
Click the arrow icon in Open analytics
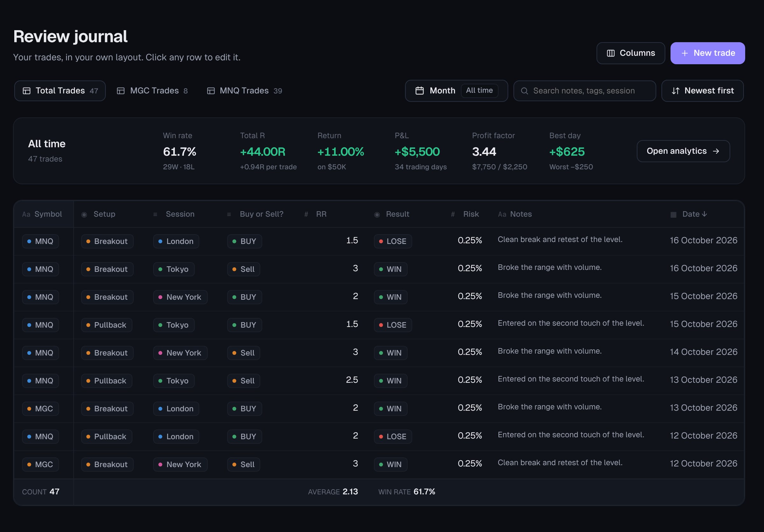[x=716, y=151]
